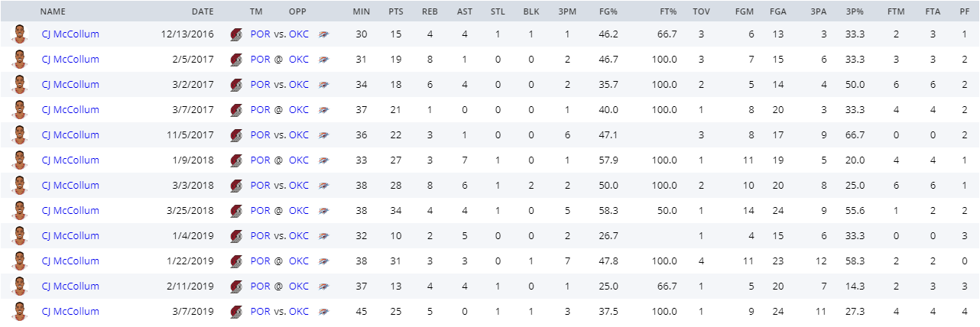Sort table by DATE column header
The image size is (980, 327).
click(x=203, y=12)
